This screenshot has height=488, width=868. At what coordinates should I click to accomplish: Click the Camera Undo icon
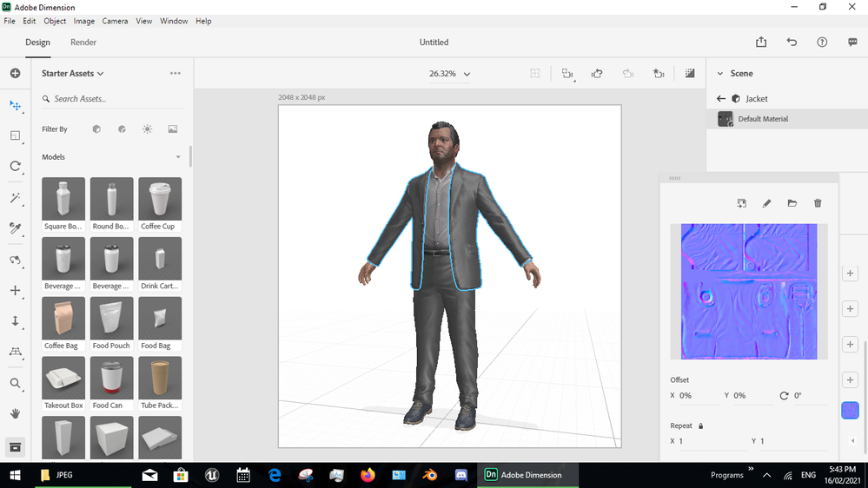pos(597,74)
